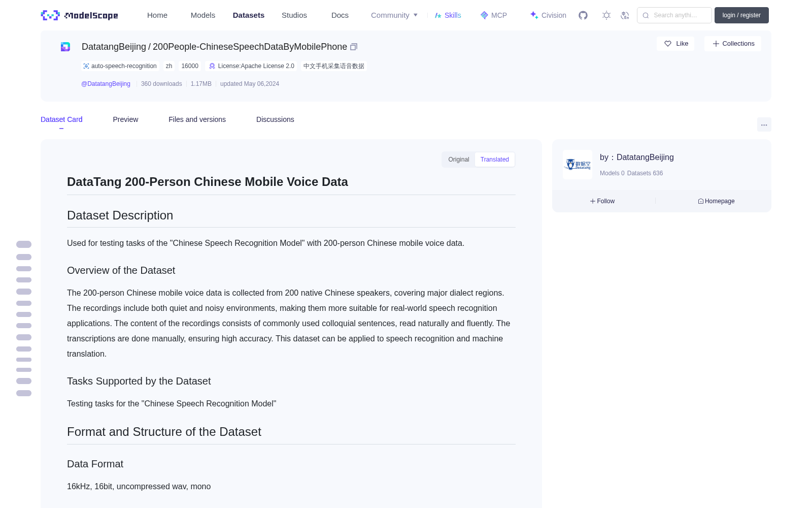The width and height of the screenshot is (812, 508).
Task: Click the DataTang 200-Person Chinese Mobile Voice Data heading
Action: click(x=208, y=182)
